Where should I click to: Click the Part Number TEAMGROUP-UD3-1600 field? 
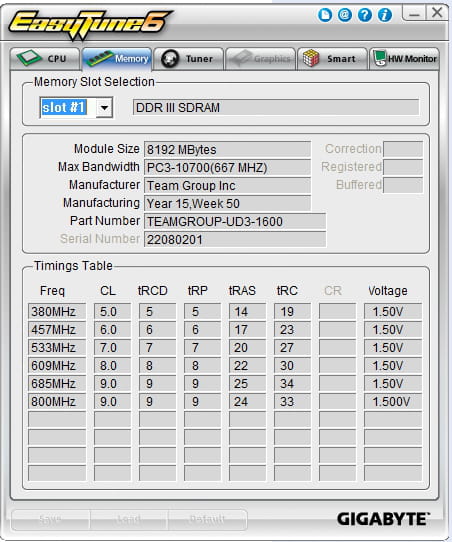coord(235,222)
